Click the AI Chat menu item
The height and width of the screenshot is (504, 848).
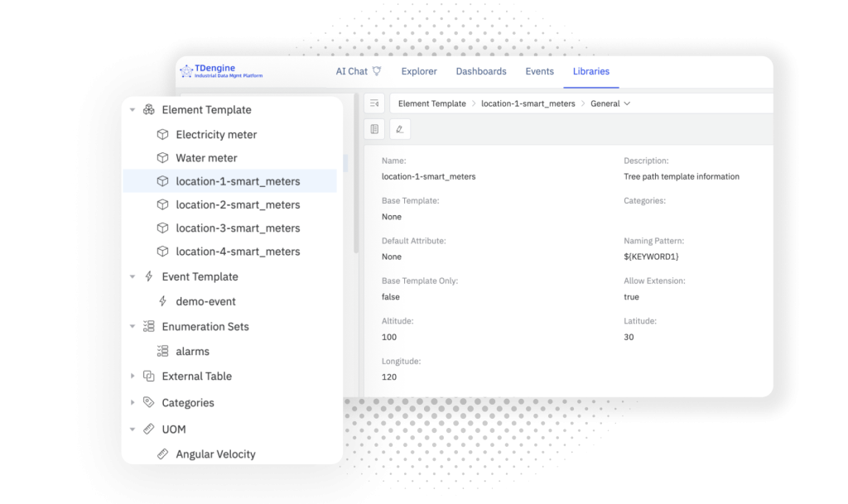tap(352, 71)
